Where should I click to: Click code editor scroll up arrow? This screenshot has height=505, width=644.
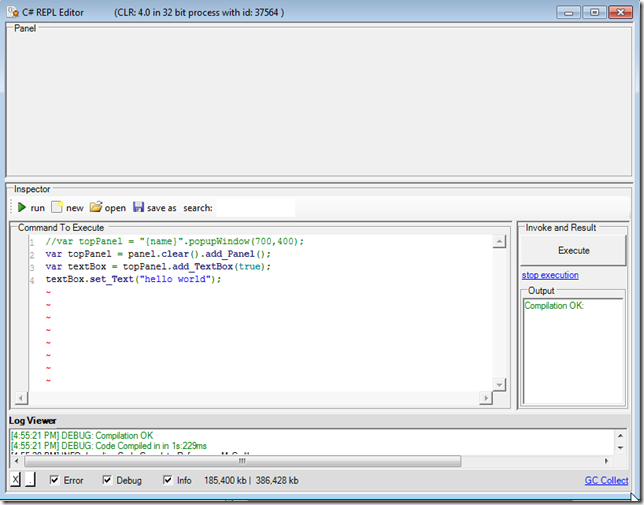click(x=499, y=241)
